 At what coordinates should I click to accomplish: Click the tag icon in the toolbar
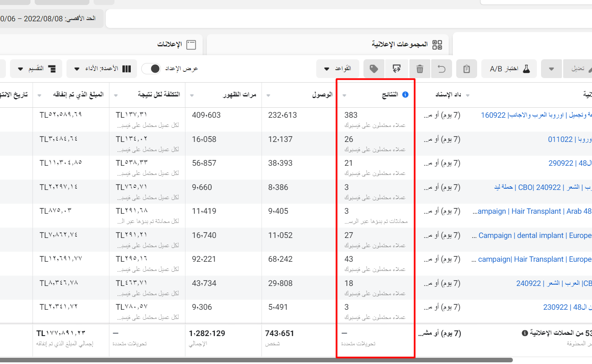(x=374, y=69)
